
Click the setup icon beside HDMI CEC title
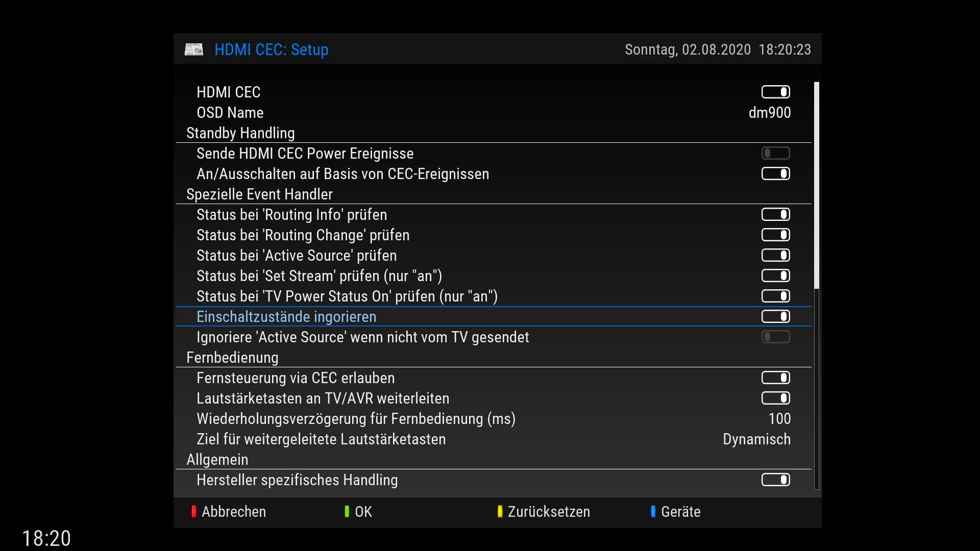194,49
